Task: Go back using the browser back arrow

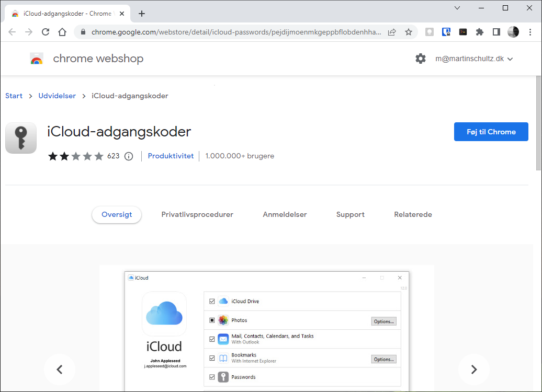Action: tap(12, 32)
